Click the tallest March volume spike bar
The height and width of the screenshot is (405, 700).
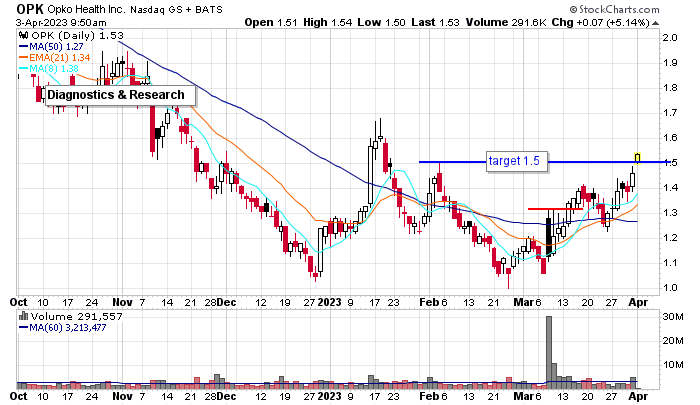(x=549, y=352)
